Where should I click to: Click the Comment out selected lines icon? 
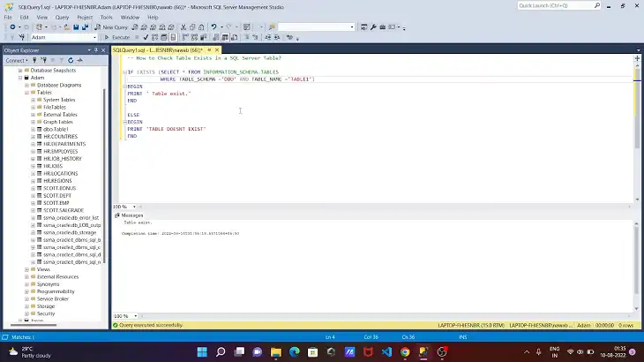[246, 37]
